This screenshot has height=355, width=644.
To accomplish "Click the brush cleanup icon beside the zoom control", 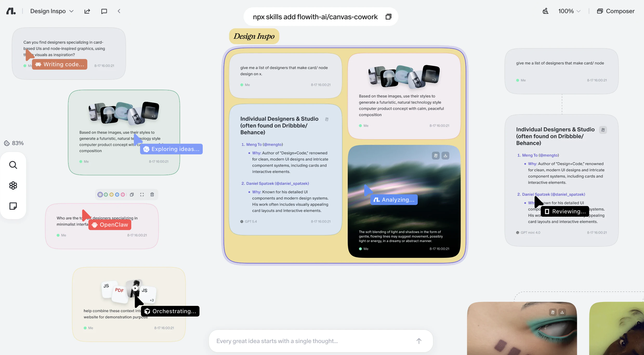I will 545,11.
